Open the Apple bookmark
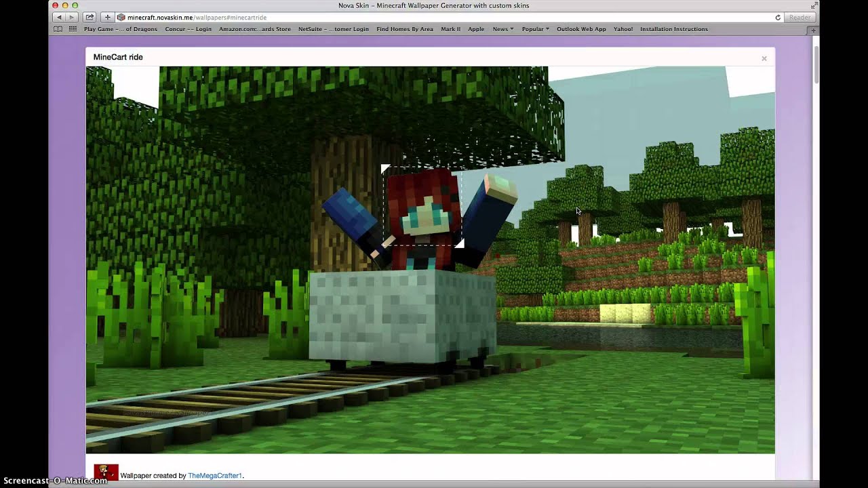The height and width of the screenshot is (488, 868). (476, 29)
